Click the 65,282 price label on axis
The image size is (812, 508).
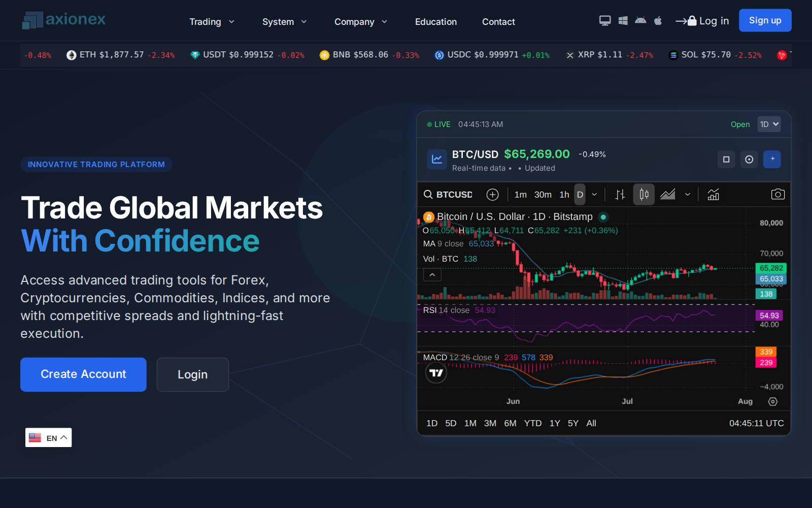tap(771, 268)
